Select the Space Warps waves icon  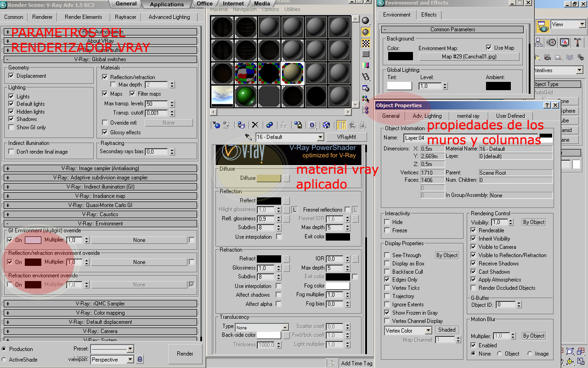click(x=569, y=57)
